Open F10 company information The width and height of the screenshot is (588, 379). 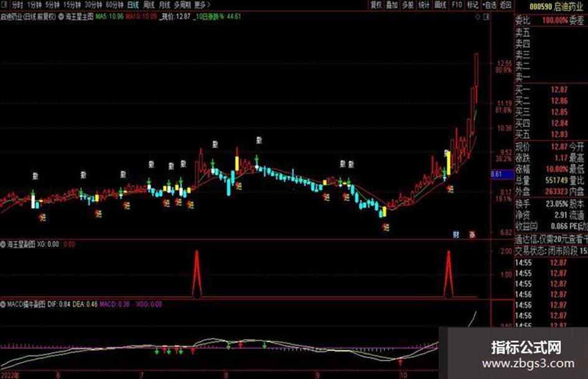(456, 5)
